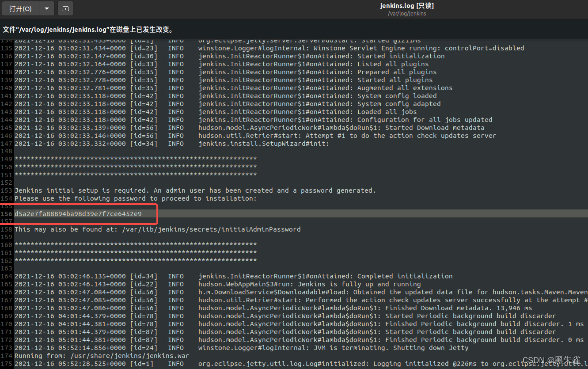Click the timestamp 2021-12-16 05:52:14.856+0000
Image resolution: width=588 pixels, height=369 pixels.
pyautogui.click(x=70, y=348)
